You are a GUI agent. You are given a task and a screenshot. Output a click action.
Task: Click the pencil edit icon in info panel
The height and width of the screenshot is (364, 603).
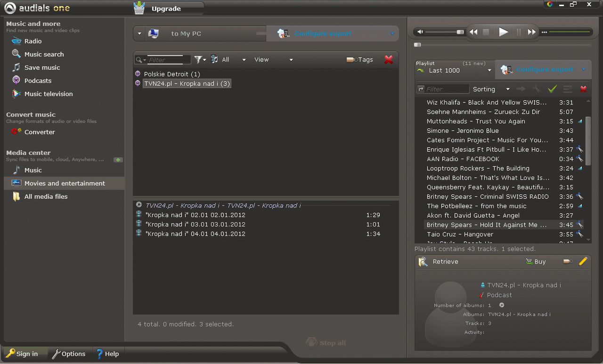click(x=583, y=261)
